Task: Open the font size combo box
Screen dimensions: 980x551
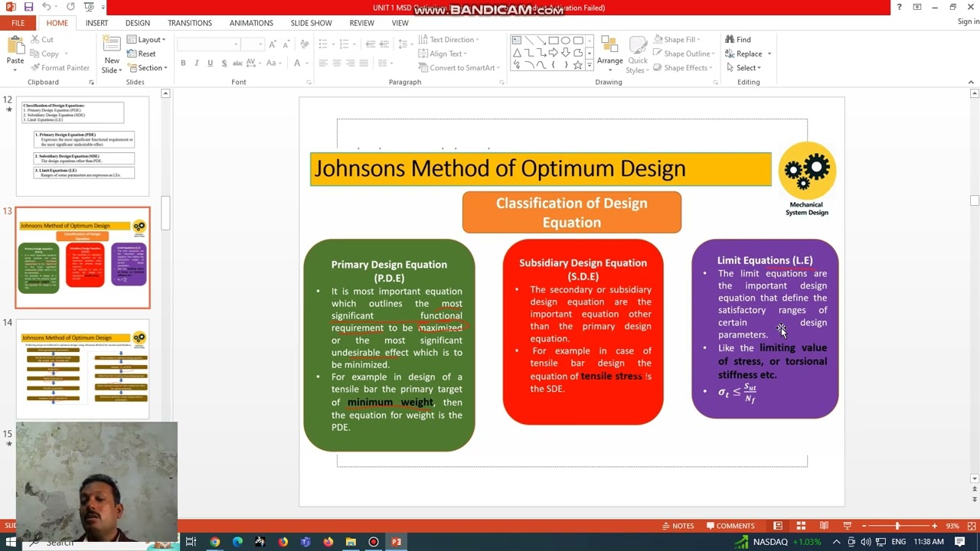Action: (x=252, y=44)
